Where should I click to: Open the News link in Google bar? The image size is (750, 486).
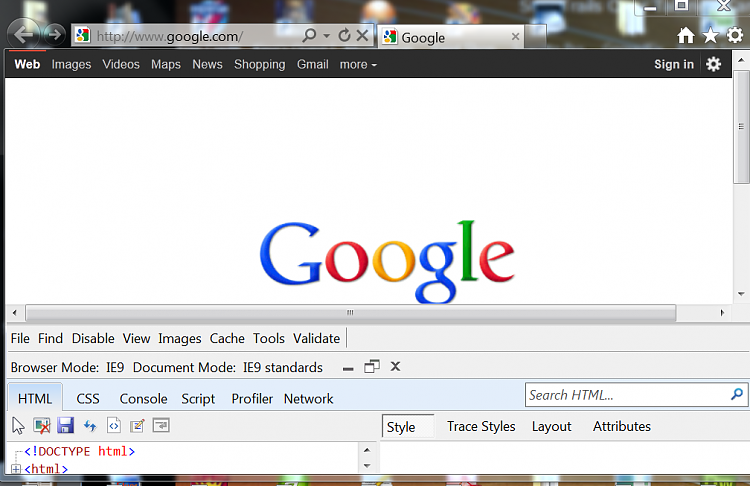tap(207, 64)
